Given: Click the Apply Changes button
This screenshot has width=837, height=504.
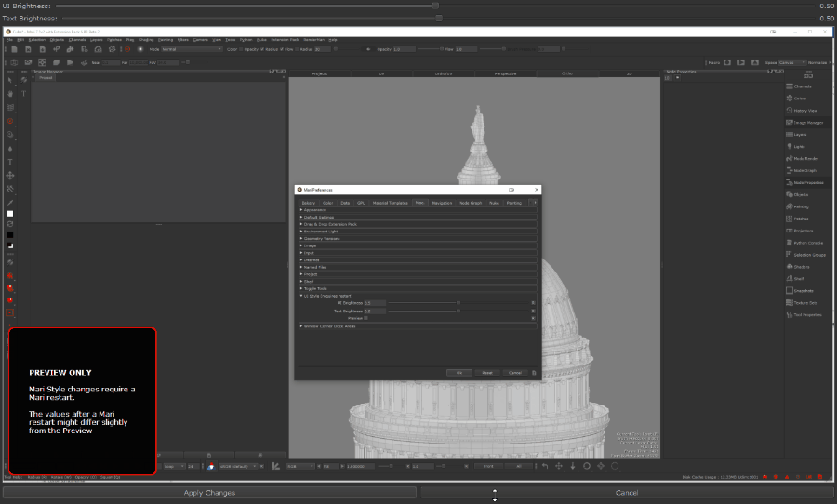Looking at the screenshot, I should coord(209,493).
